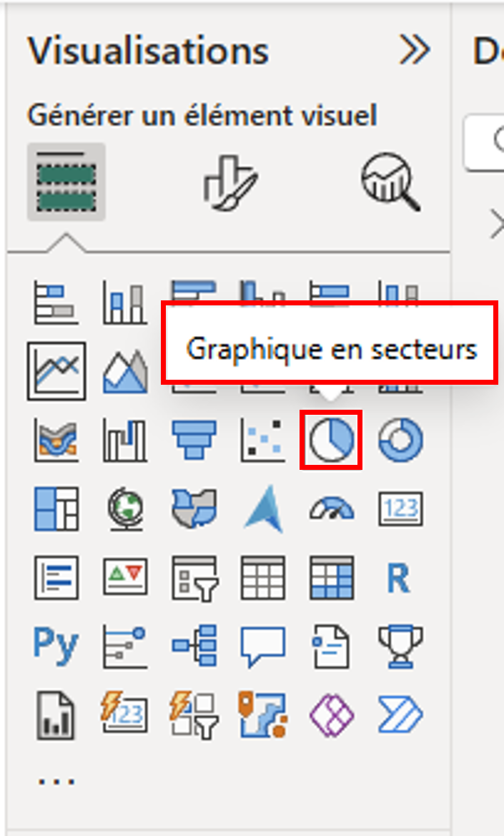Select the donut chart visual

tap(400, 440)
